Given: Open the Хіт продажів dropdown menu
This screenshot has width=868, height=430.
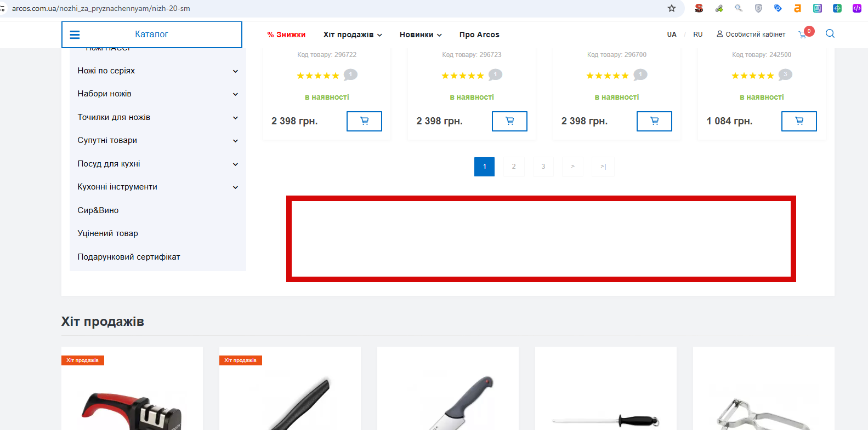Looking at the screenshot, I should (353, 35).
